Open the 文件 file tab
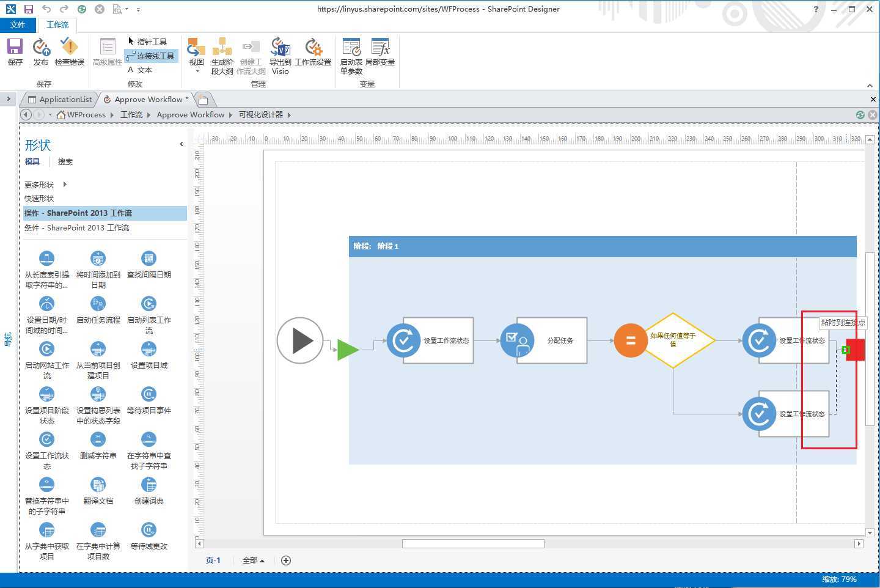Image resolution: width=880 pixels, height=588 pixels. click(x=18, y=25)
